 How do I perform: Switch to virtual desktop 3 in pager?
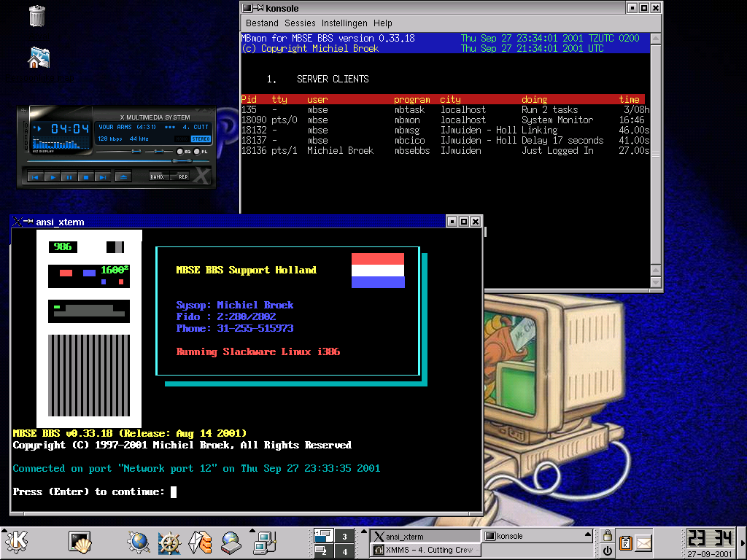tap(344, 536)
